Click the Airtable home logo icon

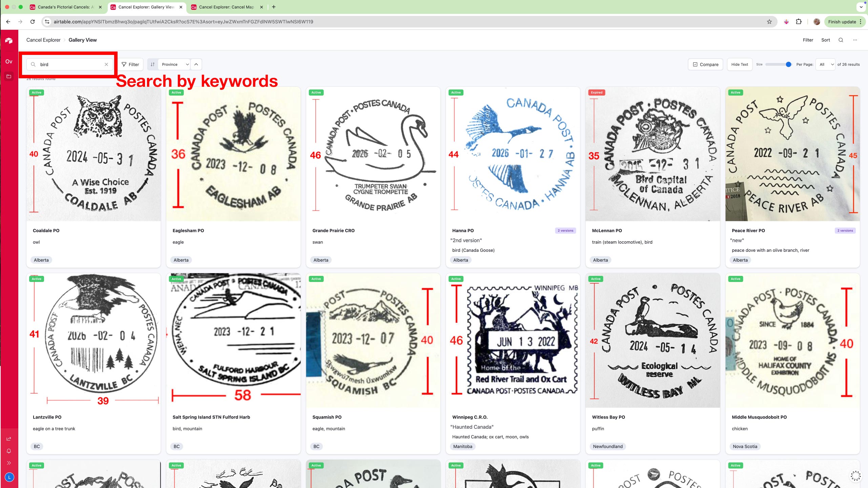coord(9,41)
